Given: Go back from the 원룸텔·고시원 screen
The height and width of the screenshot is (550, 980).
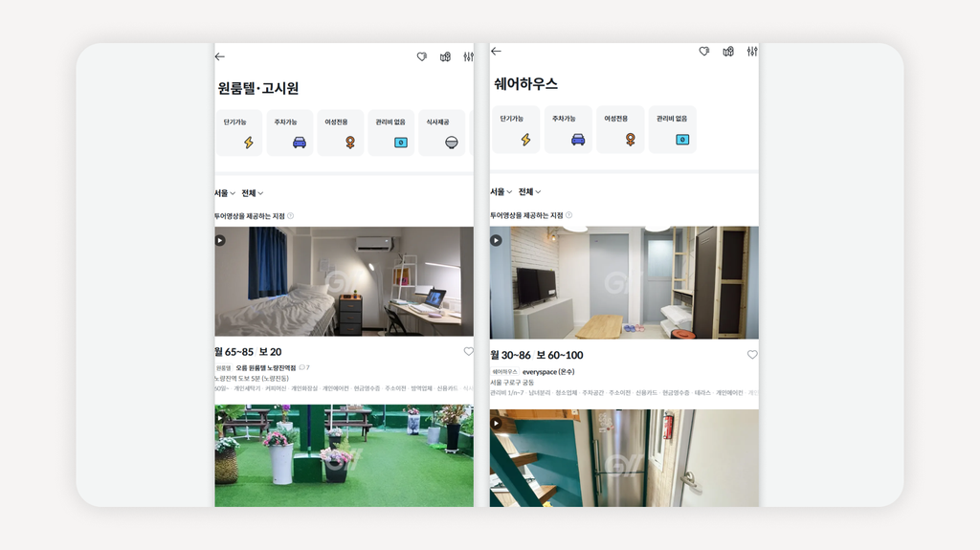Looking at the screenshot, I should pyautogui.click(x=220, y=56).
